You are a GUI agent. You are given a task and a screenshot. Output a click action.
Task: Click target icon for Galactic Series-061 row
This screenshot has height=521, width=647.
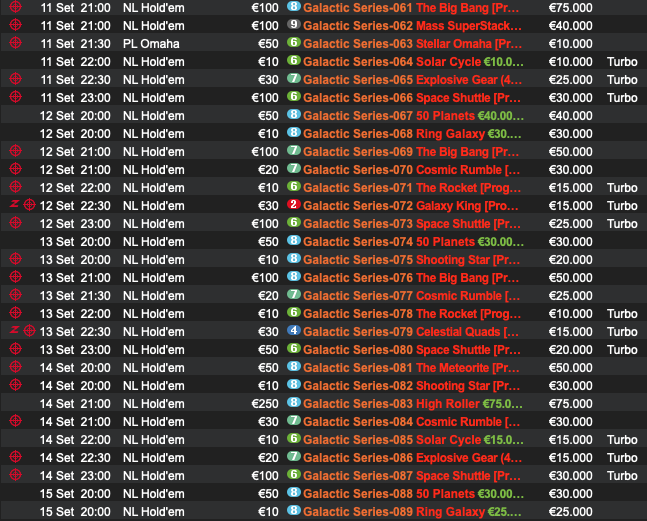(x=15, y=7)
